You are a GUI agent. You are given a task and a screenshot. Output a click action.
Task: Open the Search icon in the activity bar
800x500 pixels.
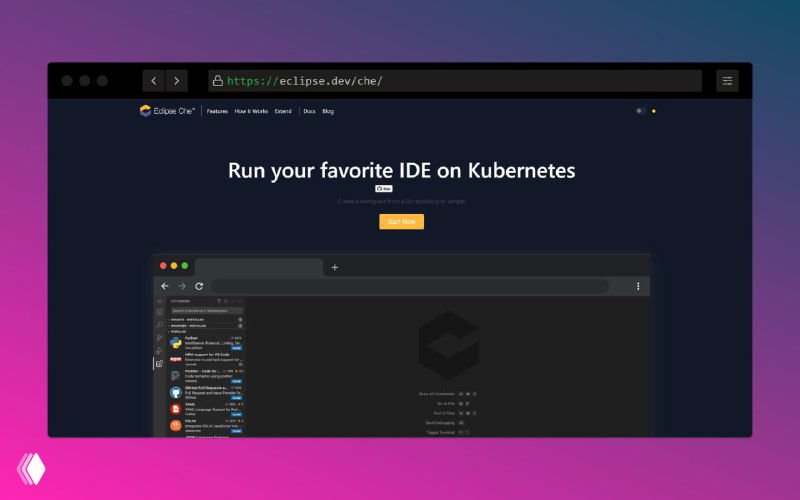coord(159,325)
